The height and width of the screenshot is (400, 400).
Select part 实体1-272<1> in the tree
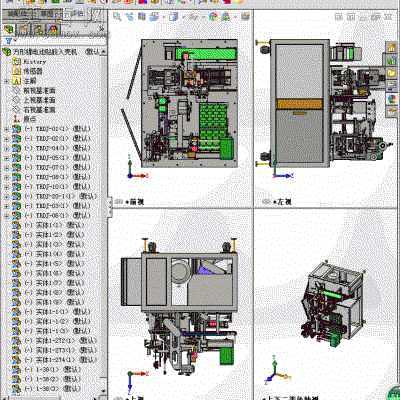[54, 341]
